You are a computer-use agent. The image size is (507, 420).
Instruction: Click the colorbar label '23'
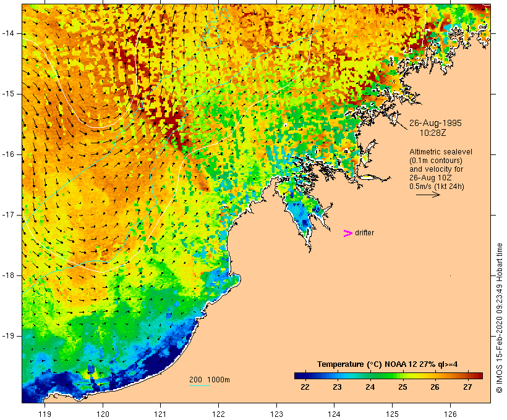(337, 387)
